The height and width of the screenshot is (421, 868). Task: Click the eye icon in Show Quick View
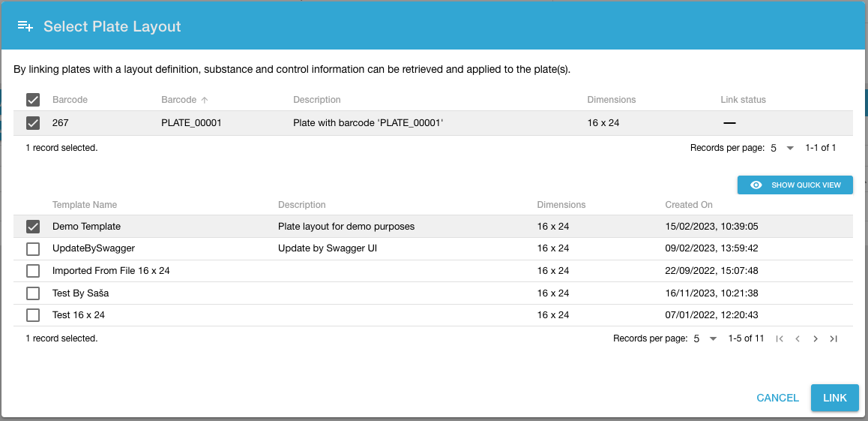[756, 185]
